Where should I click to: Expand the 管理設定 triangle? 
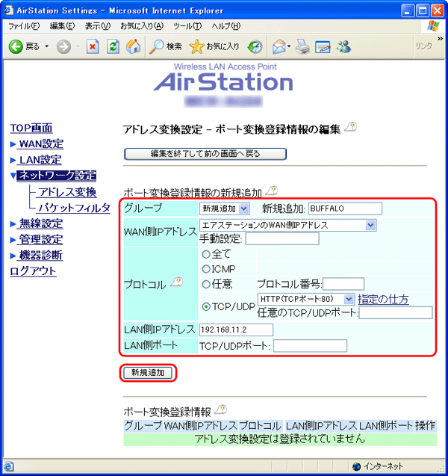13,240
